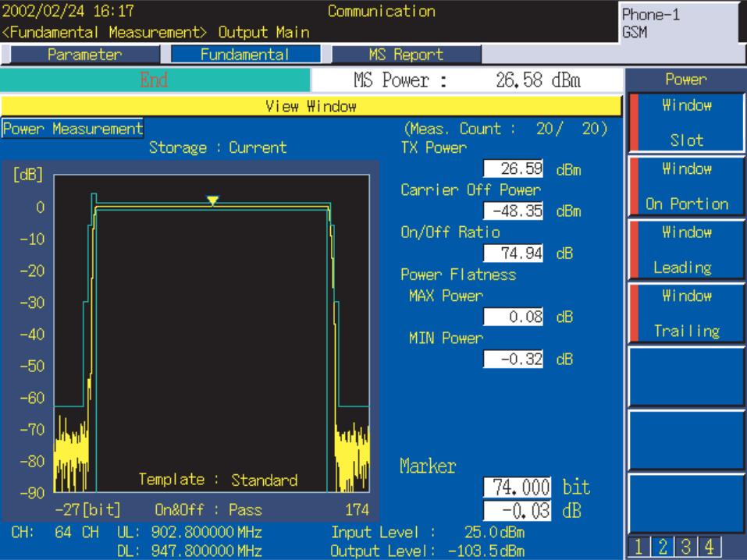The image size is (747, 560).
Task: Go to function page 3
Action: 685,546
